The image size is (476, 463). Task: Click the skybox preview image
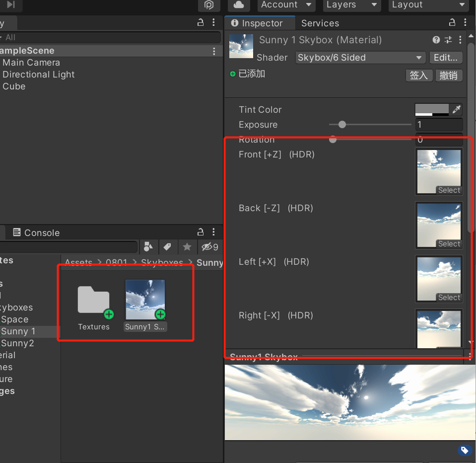(350, 402)
